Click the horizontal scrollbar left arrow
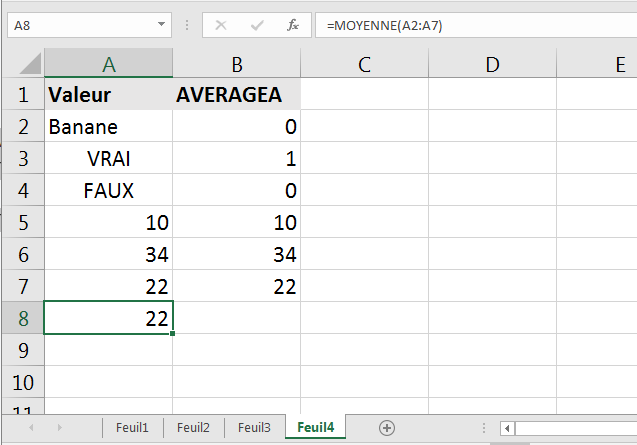The image size is (637, 445). (507, 428)
